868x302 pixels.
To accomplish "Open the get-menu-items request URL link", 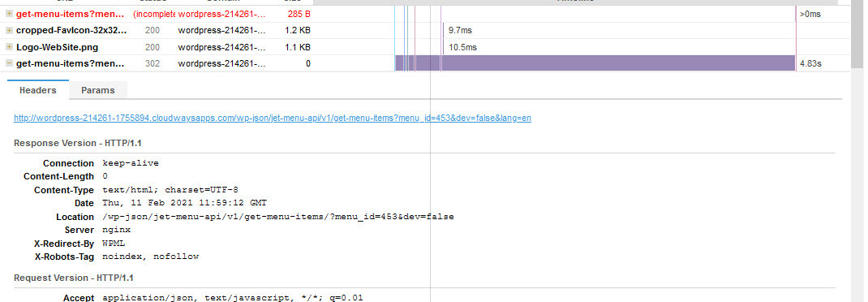I will click(x=273, y=118).
